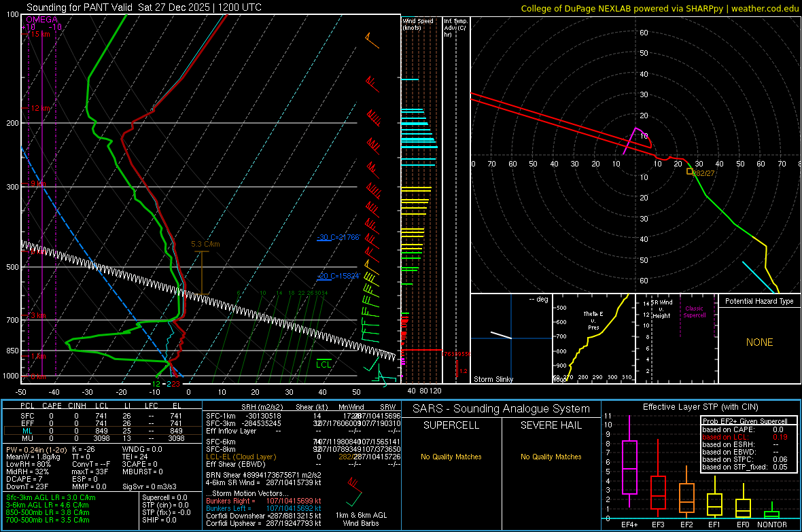Viewport: 802px width, 532px height.
Task: Click the "Theta-E v. Pres" panel label
Action: 593,320
